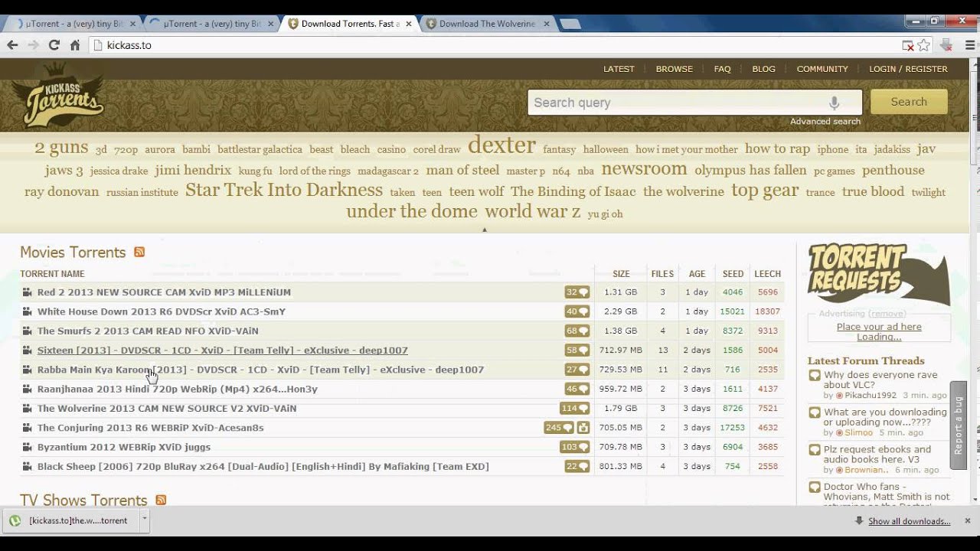
Task: Open comments bubble for The Smurfs 2 torrent
Action: pos(577,331)
